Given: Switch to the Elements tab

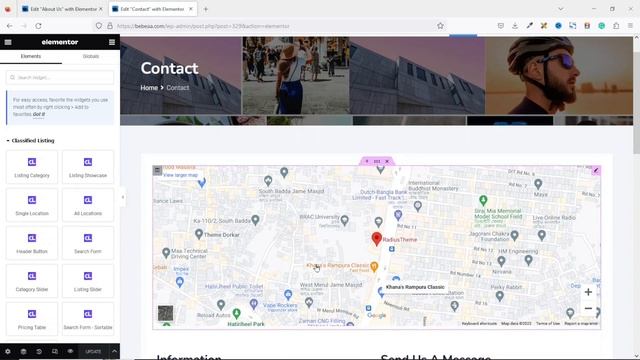Looking at the screenshot, I should pos(31,56).
